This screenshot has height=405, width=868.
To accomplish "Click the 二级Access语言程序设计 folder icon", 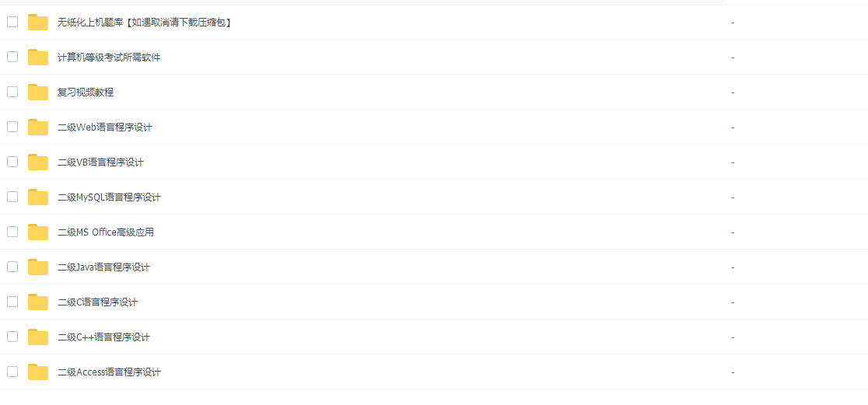I will tap(38, 372).
